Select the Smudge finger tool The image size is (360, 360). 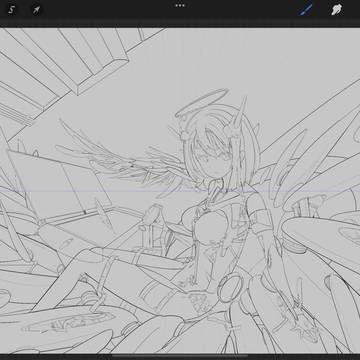point(337,10)
